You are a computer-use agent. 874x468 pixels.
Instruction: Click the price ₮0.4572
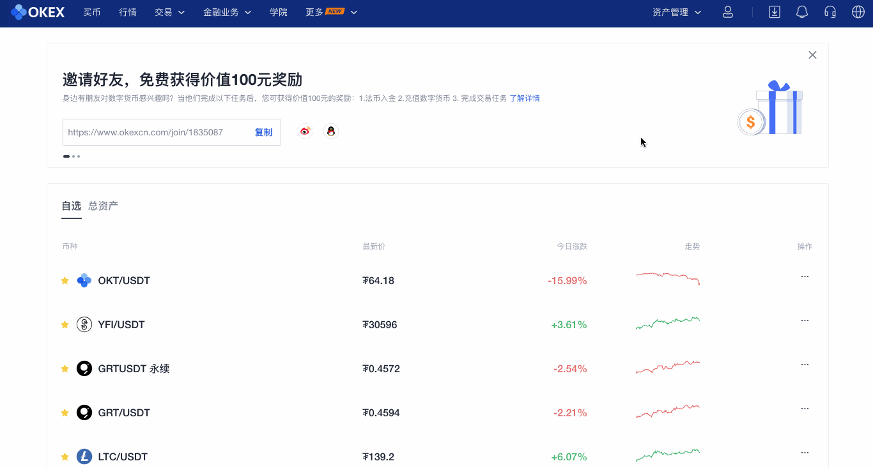(381, 368)
